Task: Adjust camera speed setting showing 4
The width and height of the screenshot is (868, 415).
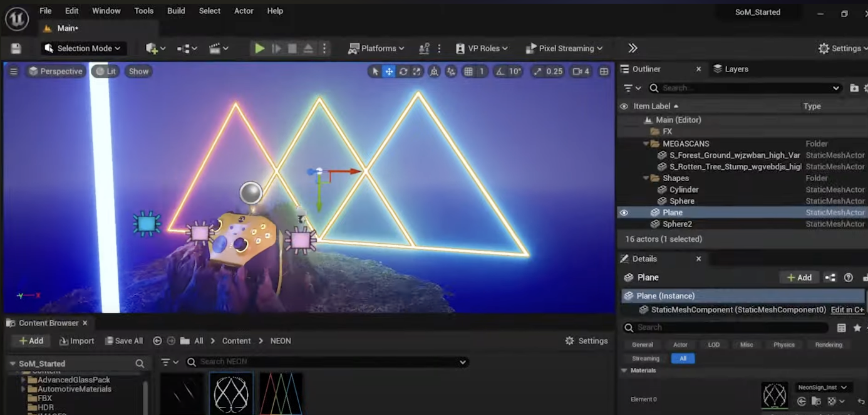Action: click(581, 71)
